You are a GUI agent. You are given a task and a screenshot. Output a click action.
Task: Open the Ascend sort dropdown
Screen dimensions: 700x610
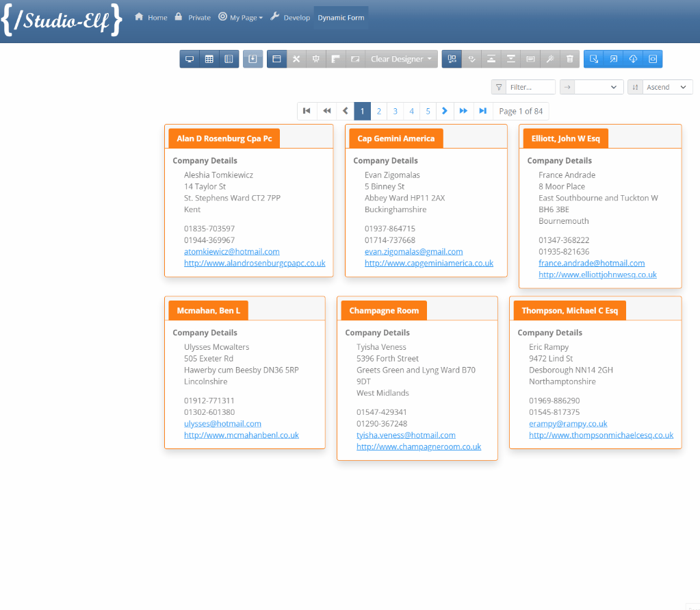(x=667, y=87)
